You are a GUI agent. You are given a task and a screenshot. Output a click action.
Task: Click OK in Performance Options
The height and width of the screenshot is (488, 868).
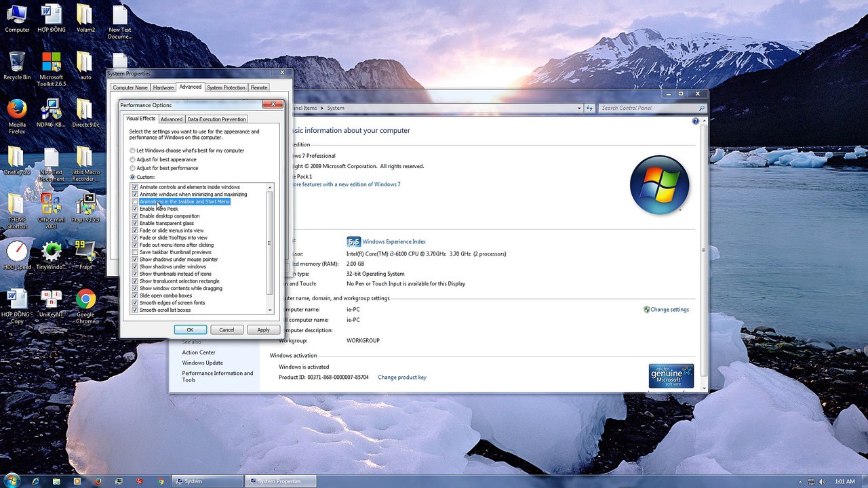coord(190,329)
